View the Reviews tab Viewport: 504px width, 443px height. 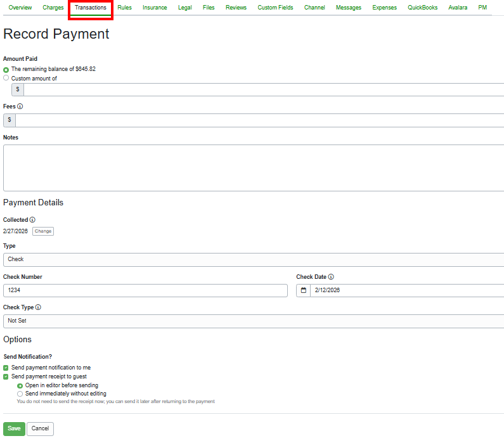(236, 8)
